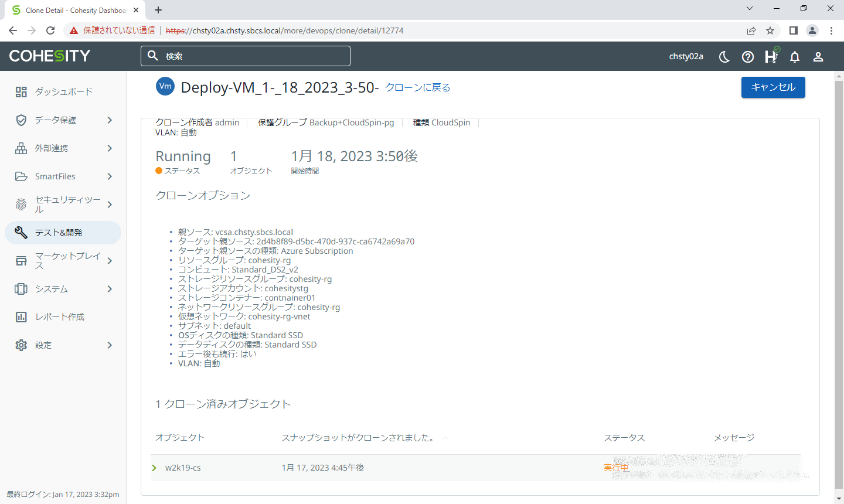
Task: Click the 保護グループ Backup+CloudSpin-pg text
Action: pyautogui.click(x=326, y=122)
